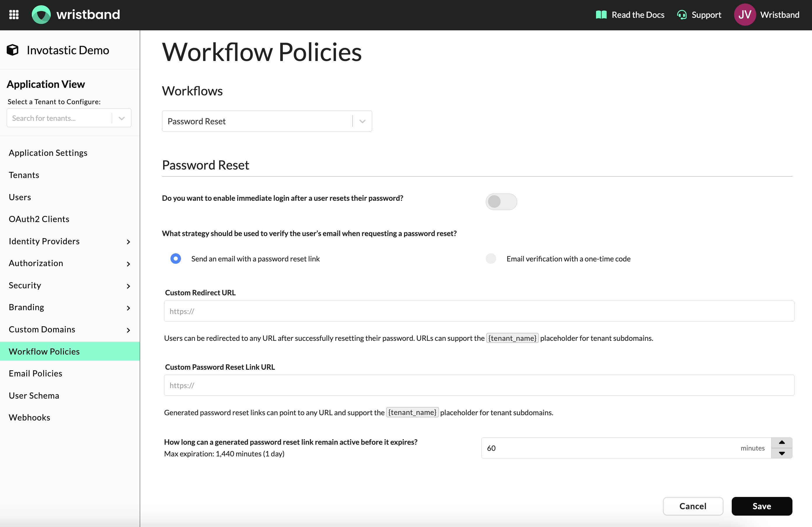The width and height of the screenshot is (812, 527).
Task: Open the Webhooks sidebar item
Action: 29,417
